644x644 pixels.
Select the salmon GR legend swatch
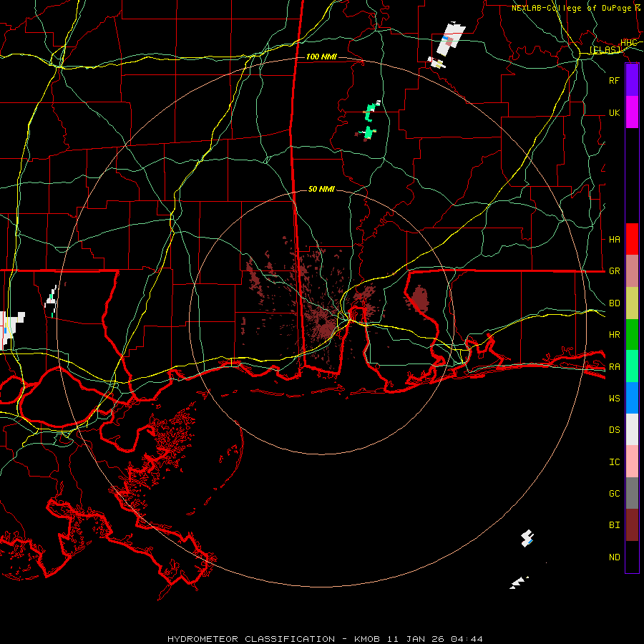[632, 270]
